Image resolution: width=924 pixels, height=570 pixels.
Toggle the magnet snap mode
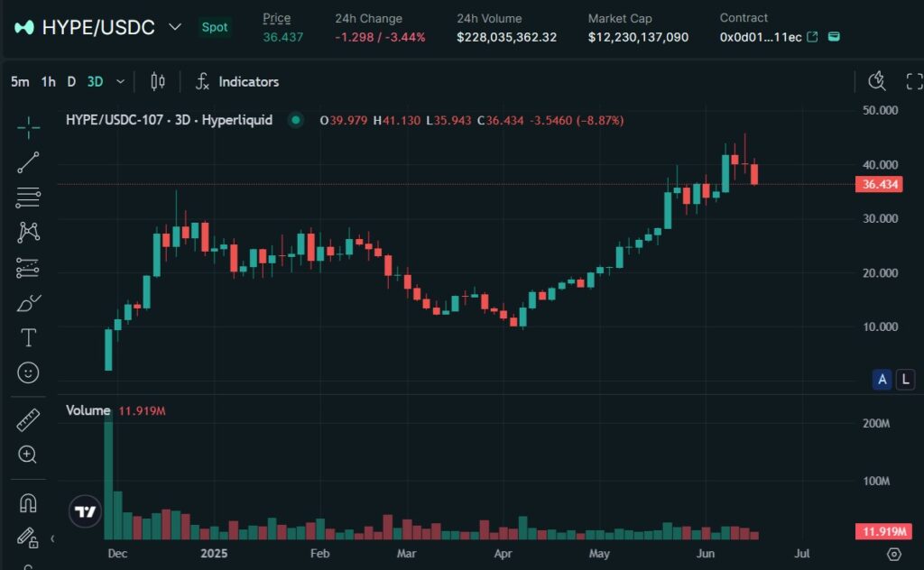point(28,502)
